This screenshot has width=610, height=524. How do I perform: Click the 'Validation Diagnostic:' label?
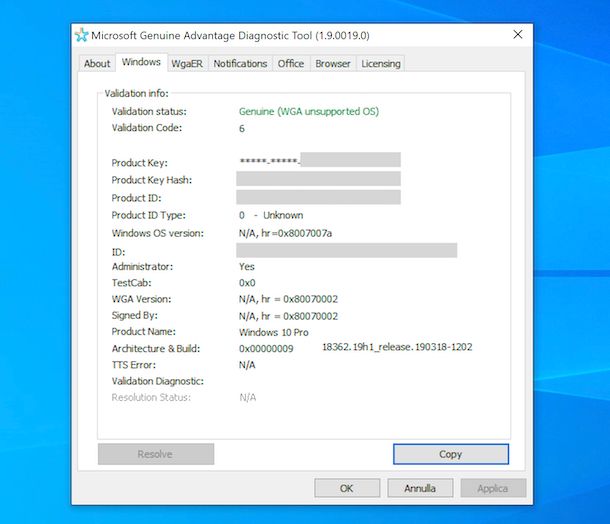[x=158, y=381]
